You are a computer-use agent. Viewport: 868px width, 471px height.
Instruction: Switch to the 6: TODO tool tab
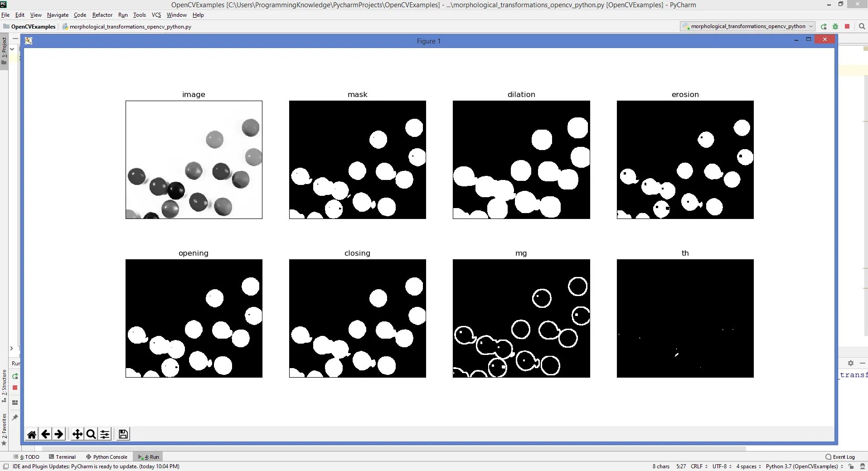point(26,457)
